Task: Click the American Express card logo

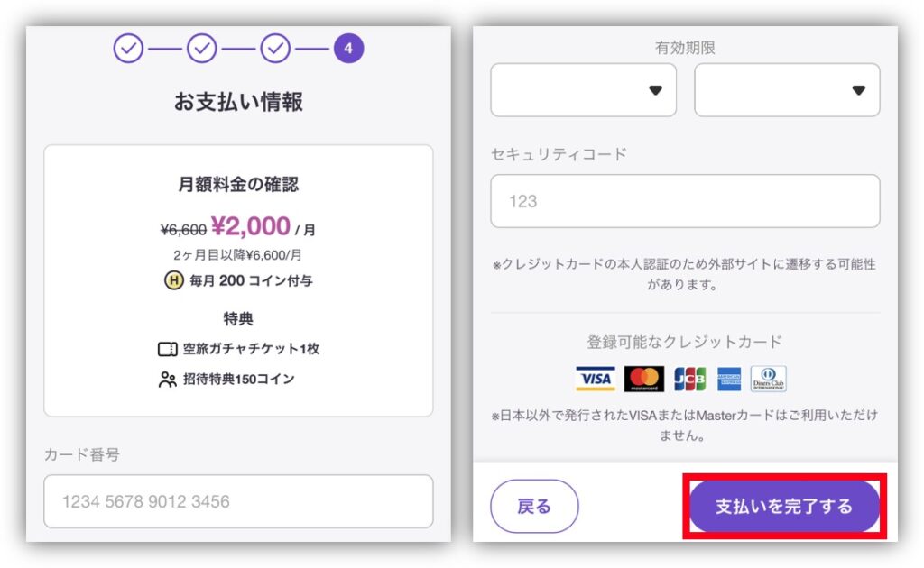Action: click(x=729, y=379)
